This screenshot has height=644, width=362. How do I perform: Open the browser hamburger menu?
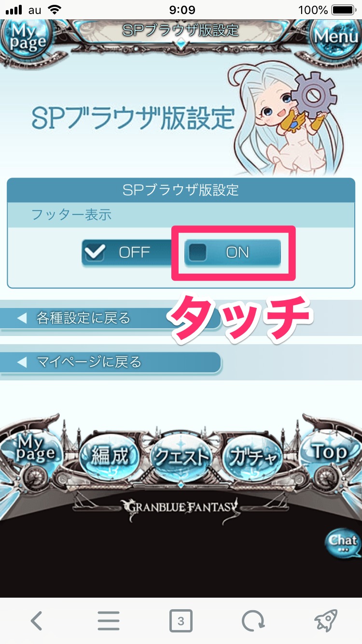[109, 621]
